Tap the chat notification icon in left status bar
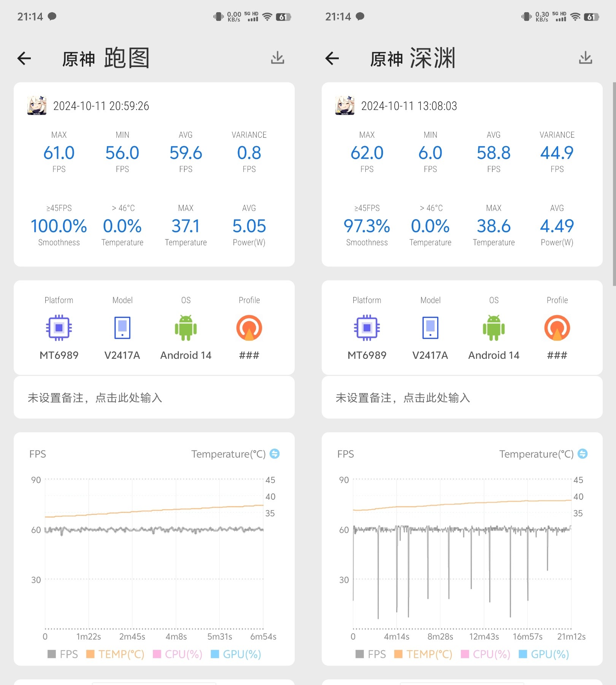The image size is (616, 685). 52,16
